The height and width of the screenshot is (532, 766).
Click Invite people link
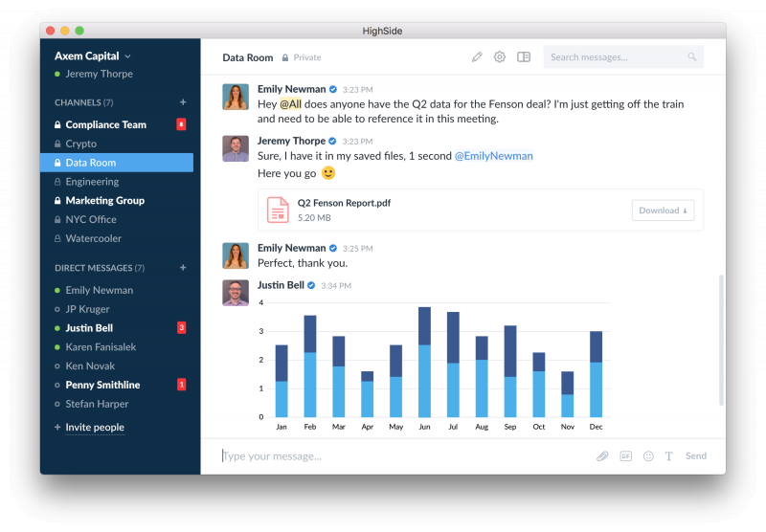pyautogui.click(x=95, y=427)
